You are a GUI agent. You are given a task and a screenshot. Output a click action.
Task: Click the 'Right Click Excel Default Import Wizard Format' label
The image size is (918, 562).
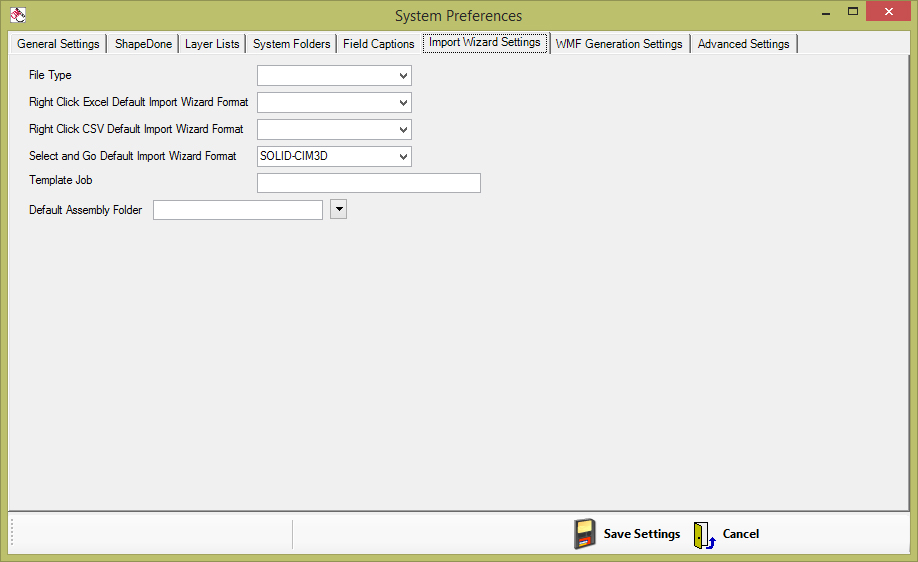(139, 102)
